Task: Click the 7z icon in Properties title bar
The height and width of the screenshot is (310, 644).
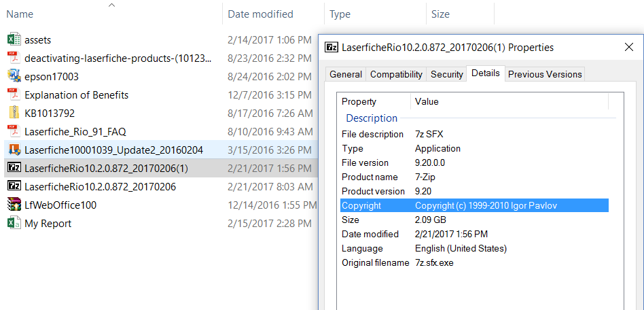Action: pyautogui.click(x=332, y=48)
